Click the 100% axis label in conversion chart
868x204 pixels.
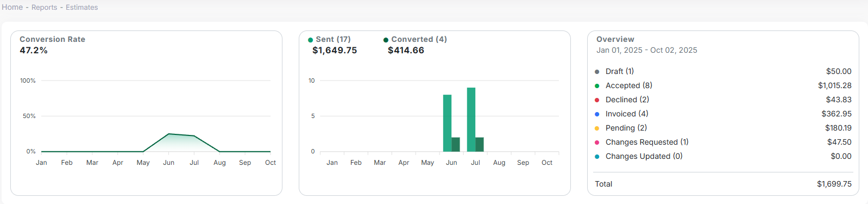coord(28,81)
